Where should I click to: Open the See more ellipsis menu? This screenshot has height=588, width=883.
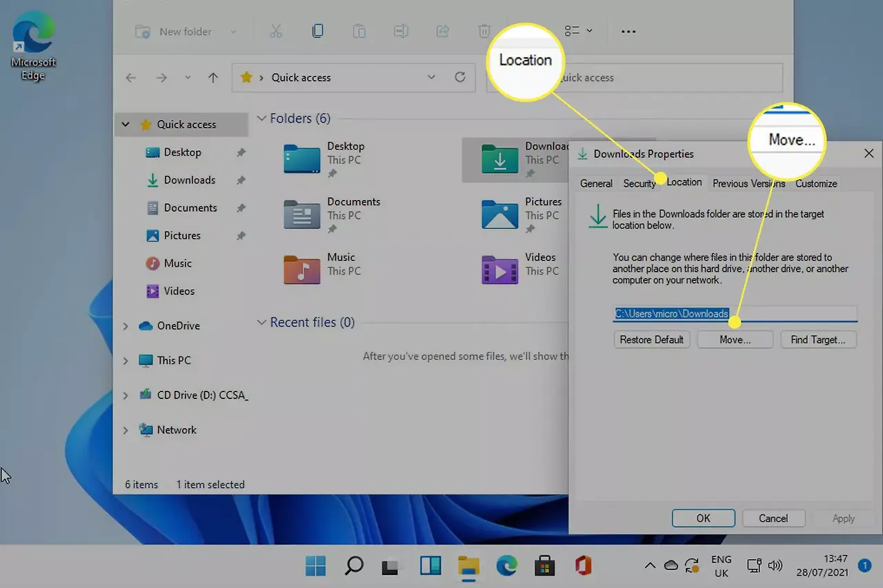click(x=628, y=31)
